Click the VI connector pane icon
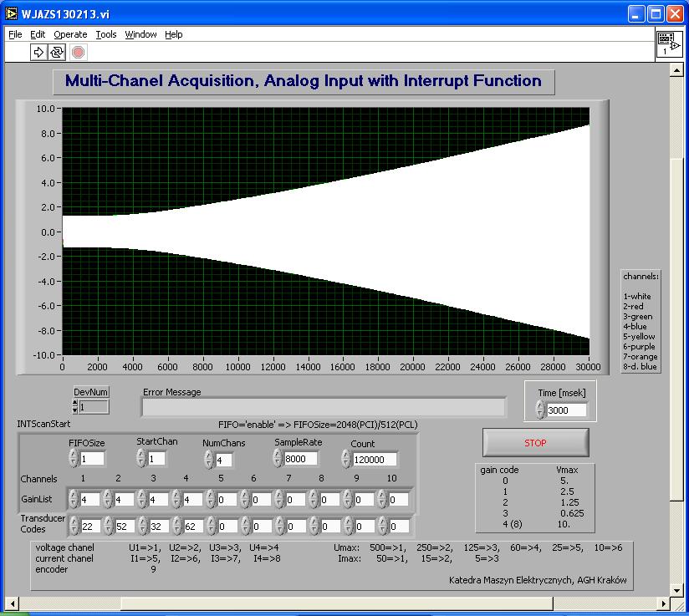Viewport: 689px width, 616px height. tap(669, 44)
